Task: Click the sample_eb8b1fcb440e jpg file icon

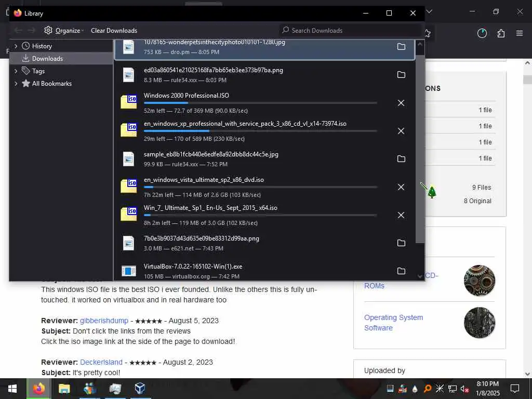Action: click(x=129, y=159)
